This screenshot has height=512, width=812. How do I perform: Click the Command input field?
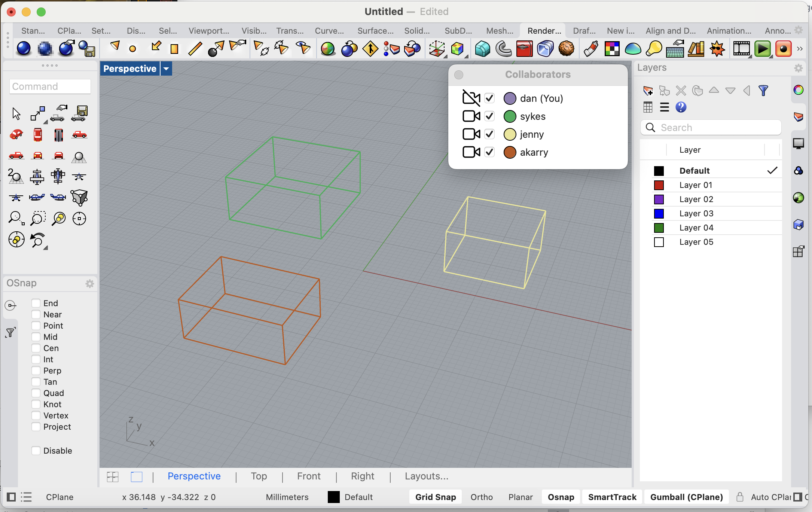pos(50,86)
